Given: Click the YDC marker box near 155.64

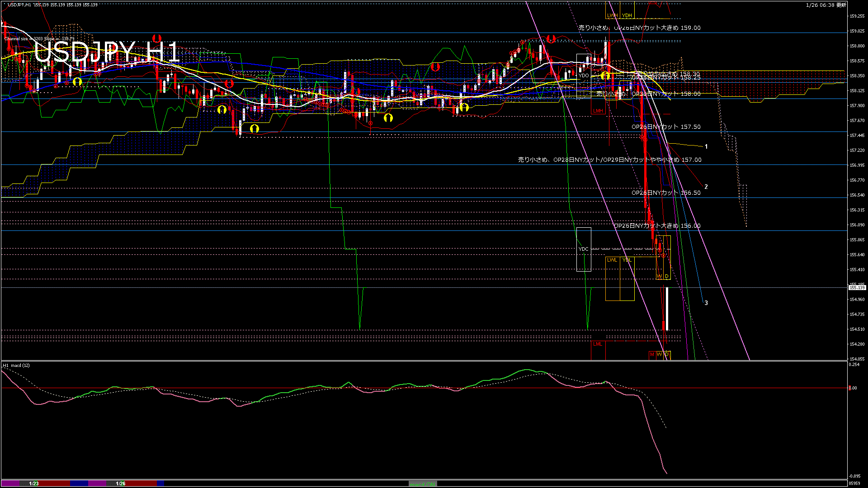Looking at the screenshot, I should (584, 249).
